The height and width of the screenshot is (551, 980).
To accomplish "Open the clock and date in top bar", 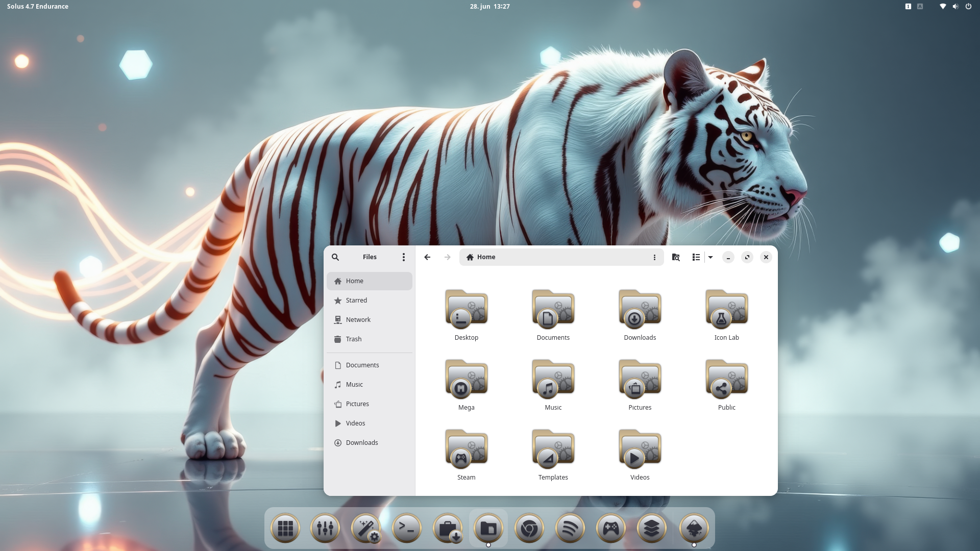I will (x=490, y=7).
